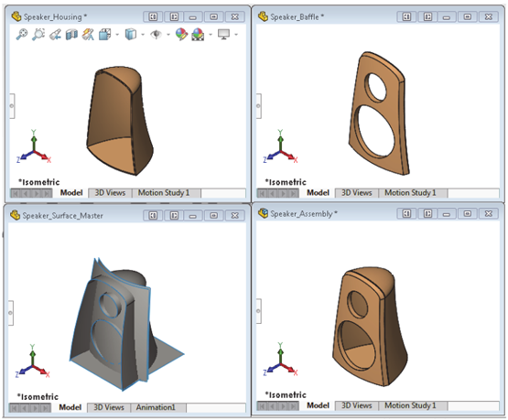This screenshot has height=420, width=508.
Task: Click Speaker_Baffle part document icon
Action: coord(263,16)
